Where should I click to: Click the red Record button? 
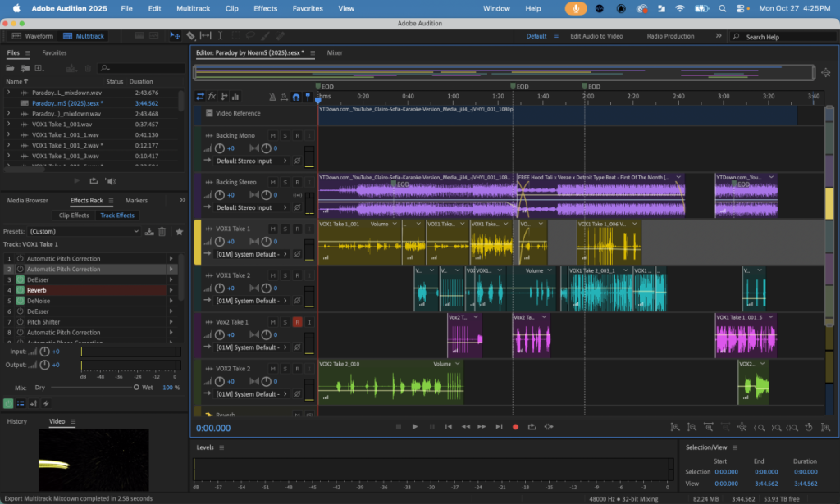click(x=515, y=427)
